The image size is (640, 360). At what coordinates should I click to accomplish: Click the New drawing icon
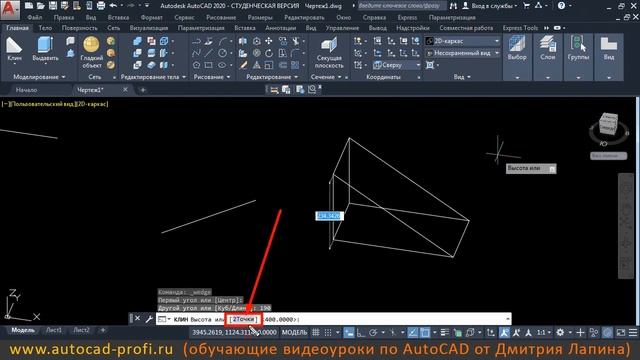pos(29,6)
